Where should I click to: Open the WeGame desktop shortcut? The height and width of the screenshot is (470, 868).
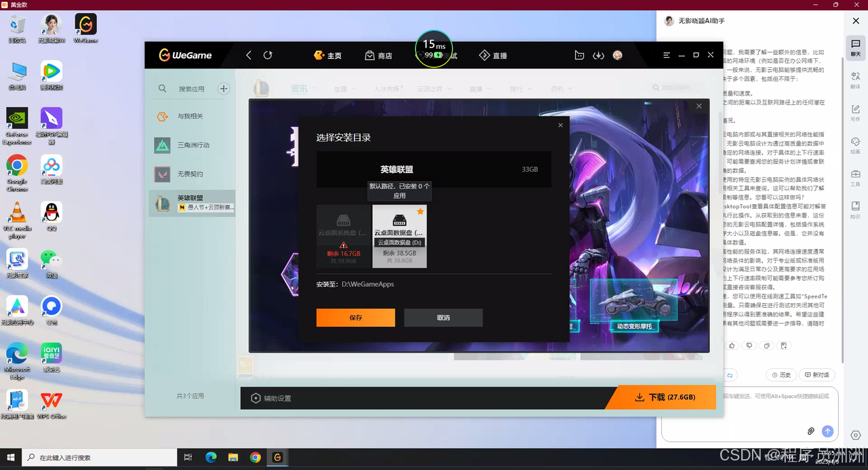pos(85,28)
